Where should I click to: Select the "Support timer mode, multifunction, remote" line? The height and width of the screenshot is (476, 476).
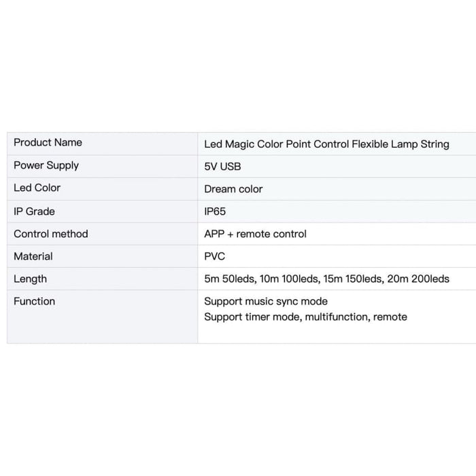tap(305, 317)
